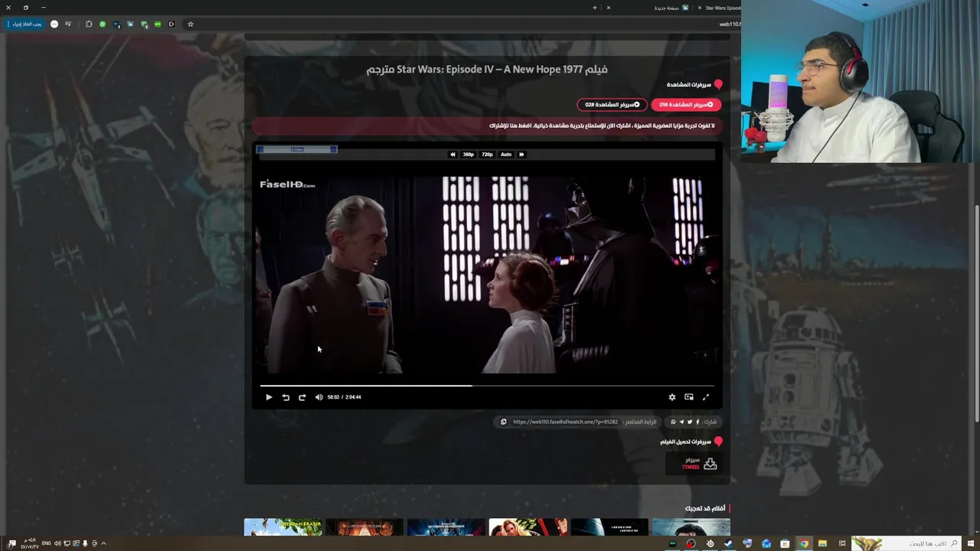The height and width of the screenshot is (551, 980).
Task: Open the first suggested movie thumbnail on the left
Action: click(x=283, y=527)
